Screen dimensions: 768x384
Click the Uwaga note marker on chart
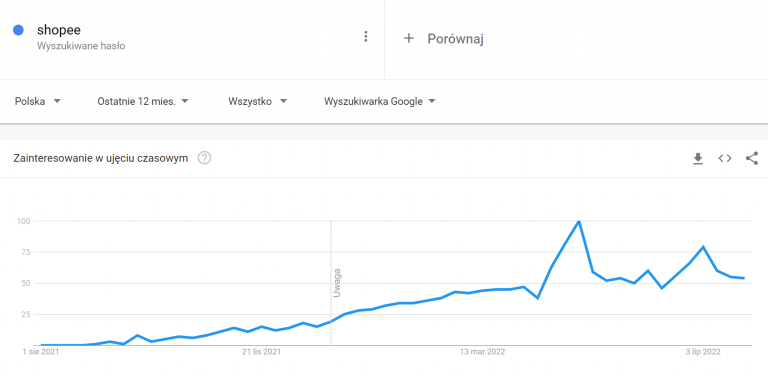(336, 283)
